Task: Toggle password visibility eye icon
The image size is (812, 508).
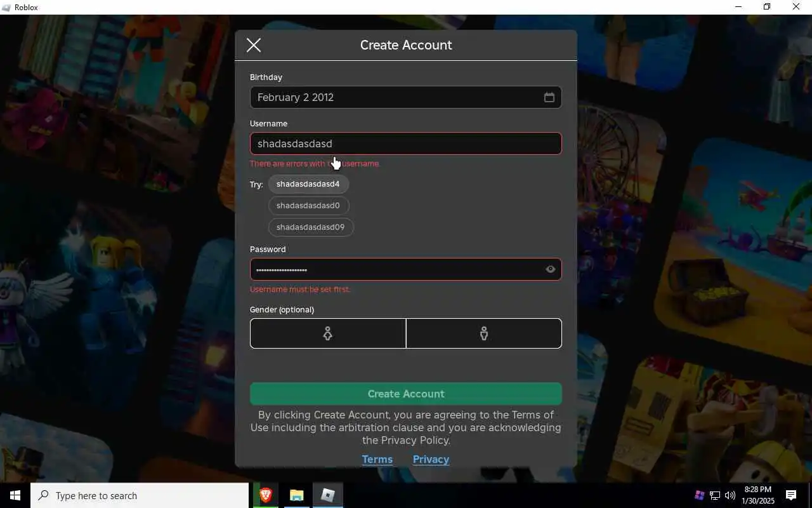Action: coord(551,269)
